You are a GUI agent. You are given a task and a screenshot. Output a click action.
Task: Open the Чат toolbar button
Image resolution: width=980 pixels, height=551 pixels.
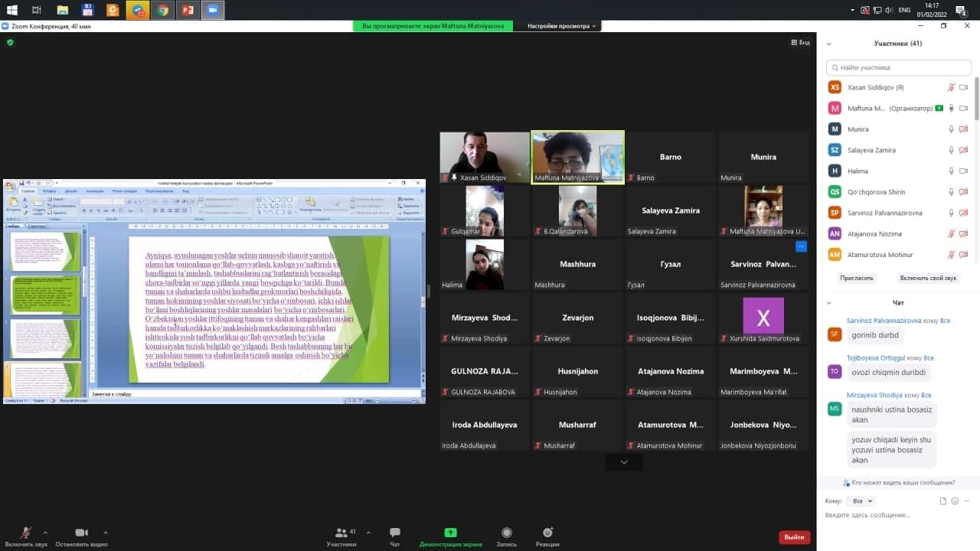point(395,536)
